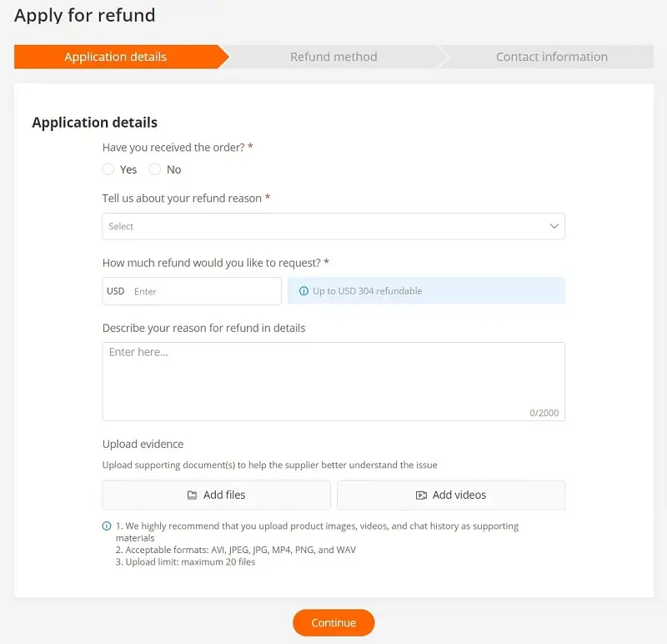The width and height of the screenshot is (667, 644).
Task: Open the Contact information step
Action: [551, 57]
